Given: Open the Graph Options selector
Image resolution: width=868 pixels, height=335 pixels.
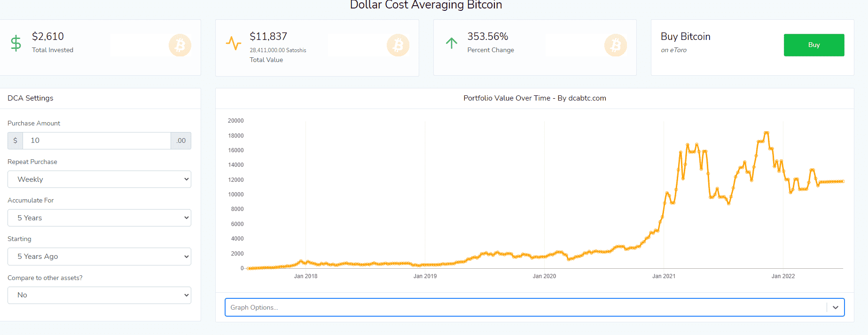Looking at the screenshot, I should click(525, 307).
